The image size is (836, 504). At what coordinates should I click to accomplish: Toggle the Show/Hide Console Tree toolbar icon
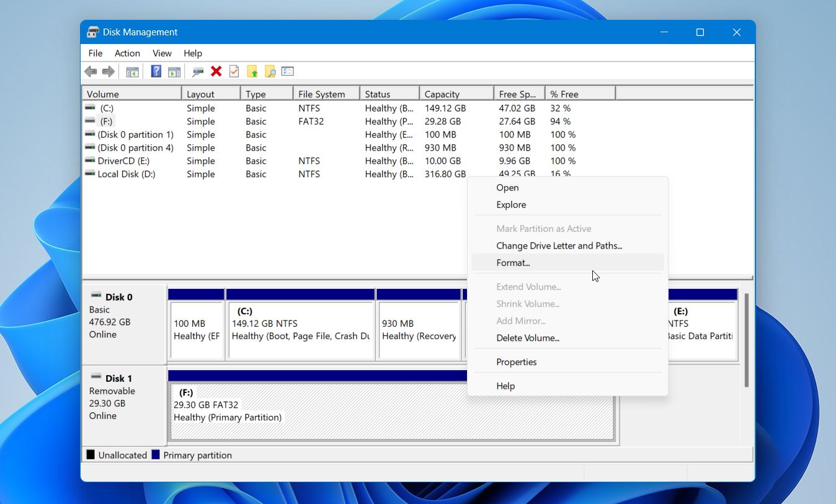coord(132,71)
